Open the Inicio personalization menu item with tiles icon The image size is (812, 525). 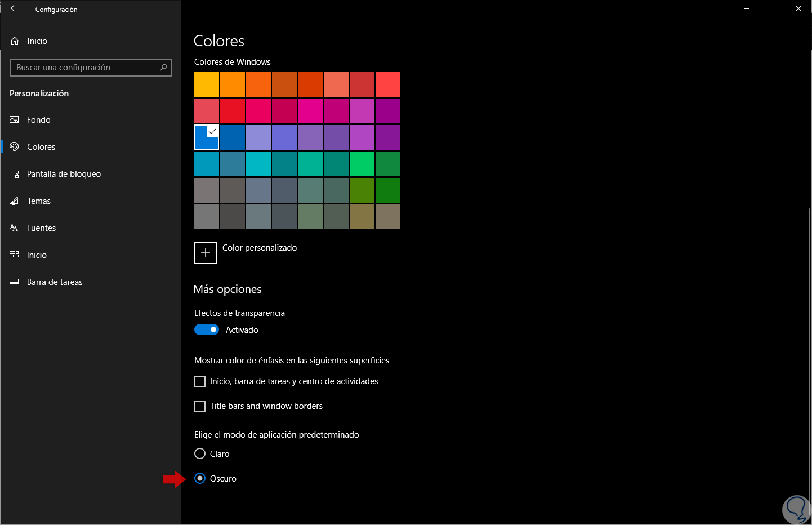37,255
